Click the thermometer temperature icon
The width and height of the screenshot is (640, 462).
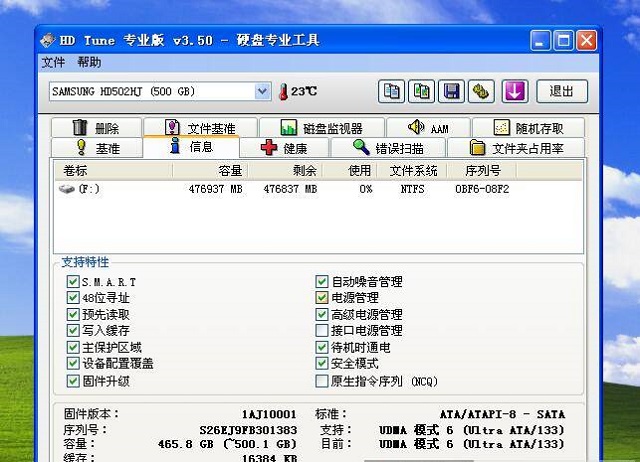click(x=283, y=91)
